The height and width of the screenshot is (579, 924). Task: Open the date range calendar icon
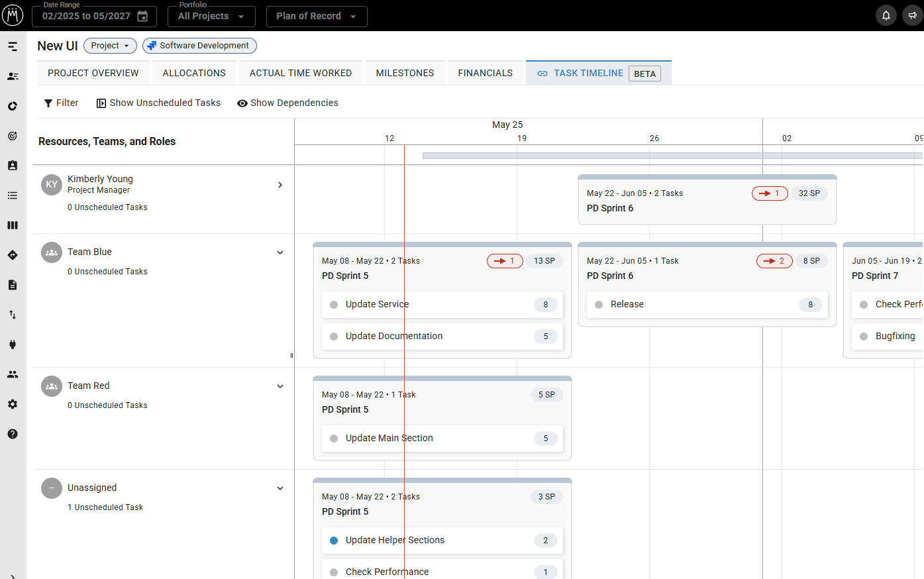click(x=142, y=16)
